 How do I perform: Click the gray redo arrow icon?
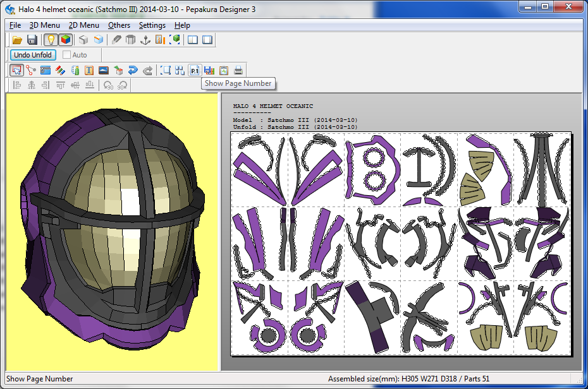148,70
